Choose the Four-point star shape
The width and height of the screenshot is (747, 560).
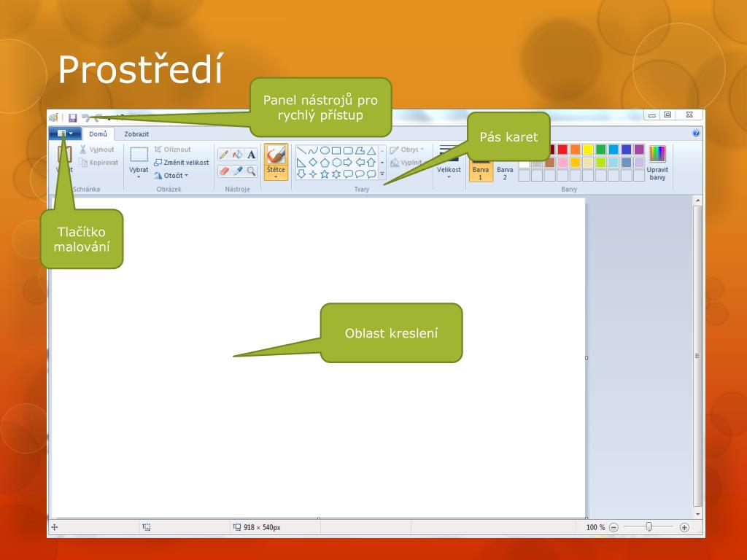(313, 174)
